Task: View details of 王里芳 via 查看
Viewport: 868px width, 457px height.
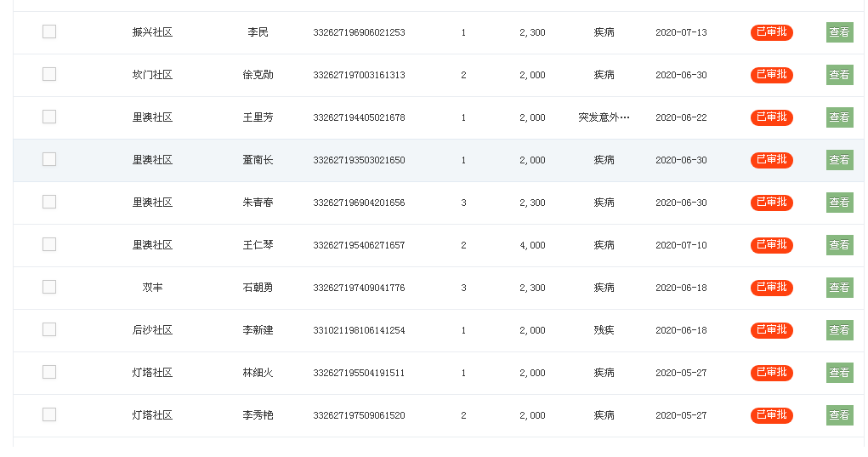Action: pos(839,117)
